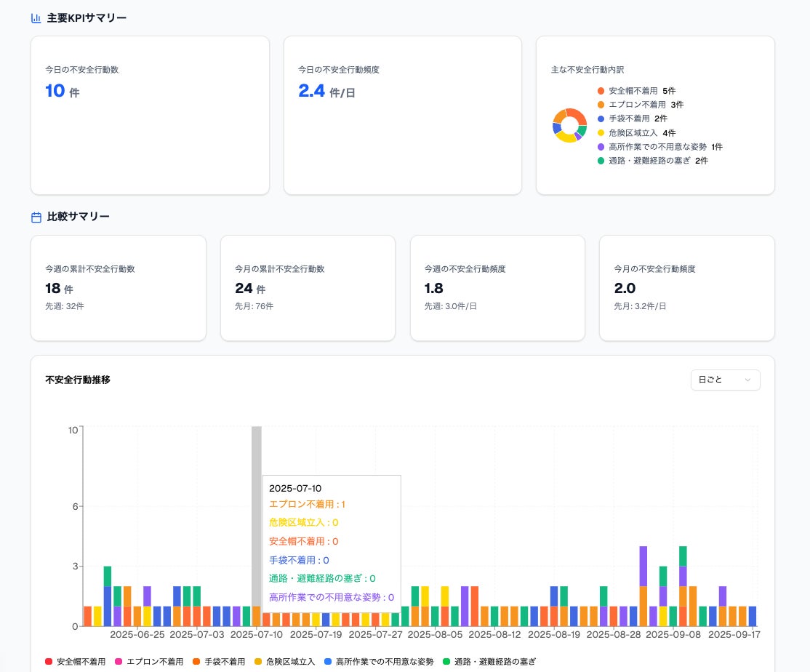Click the 2025-09-08 date label on the x-axis
This screenshot has height=672, width=810.
pyautogui.click(x=673, y=635)
